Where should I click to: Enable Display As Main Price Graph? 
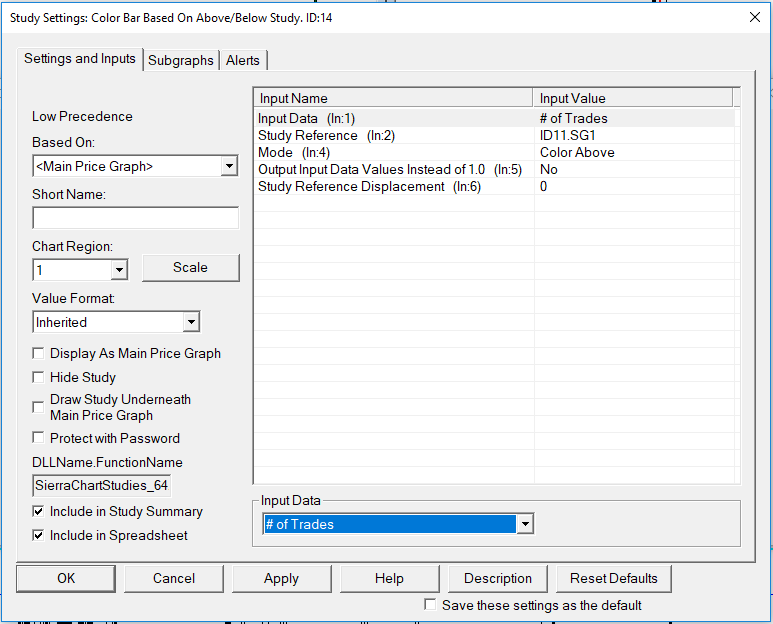point(38,353)
